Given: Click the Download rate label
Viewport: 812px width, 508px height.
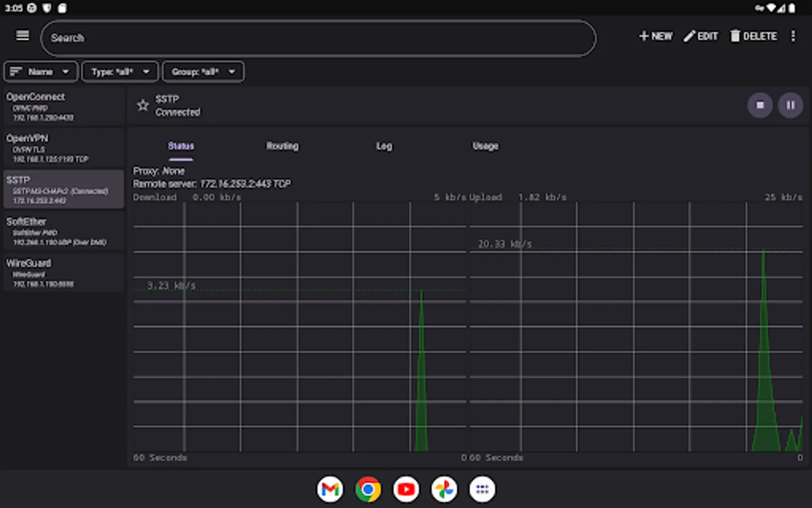Looking at the screenshot, I should 187,197.
